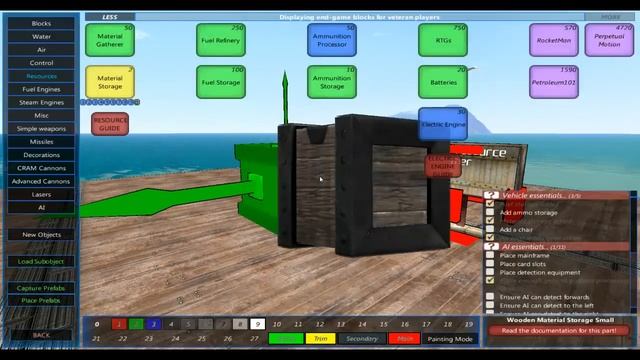Click MORE to show more blocks
Screen dimensions: 640x360
609,17
